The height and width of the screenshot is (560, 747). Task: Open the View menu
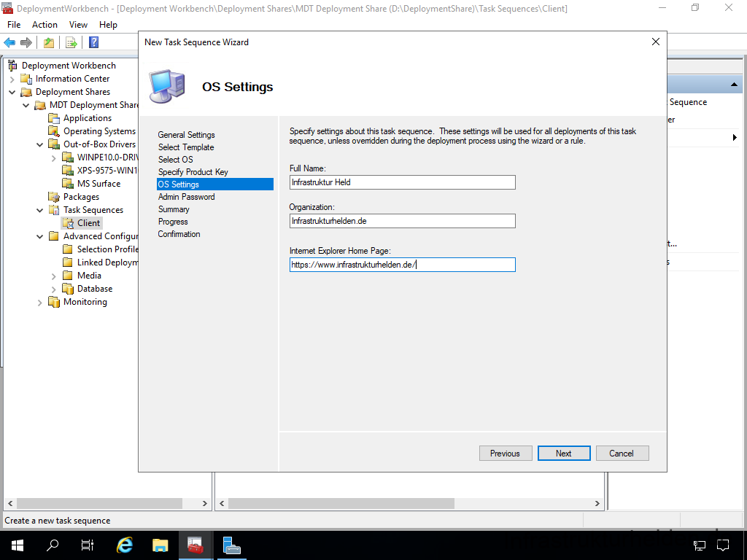78,25
